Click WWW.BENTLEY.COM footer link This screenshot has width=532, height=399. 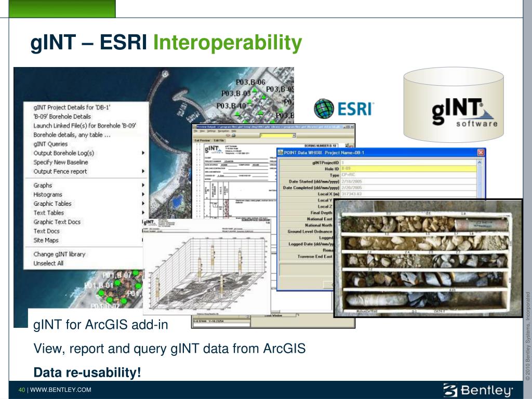[x=60, y=390]
